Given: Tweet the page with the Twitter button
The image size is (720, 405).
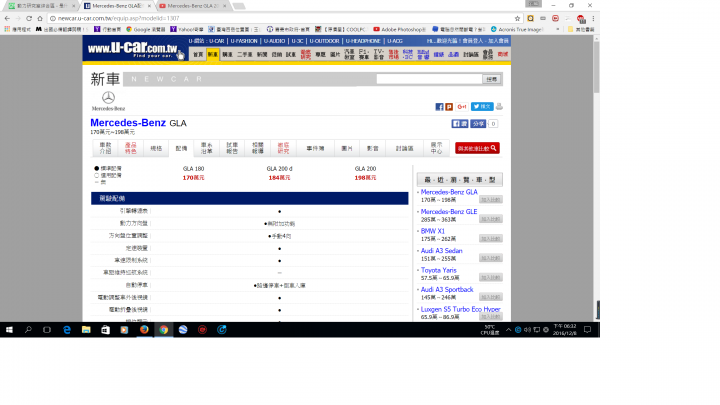Looking at the screenshot, I should pos(482,107).
